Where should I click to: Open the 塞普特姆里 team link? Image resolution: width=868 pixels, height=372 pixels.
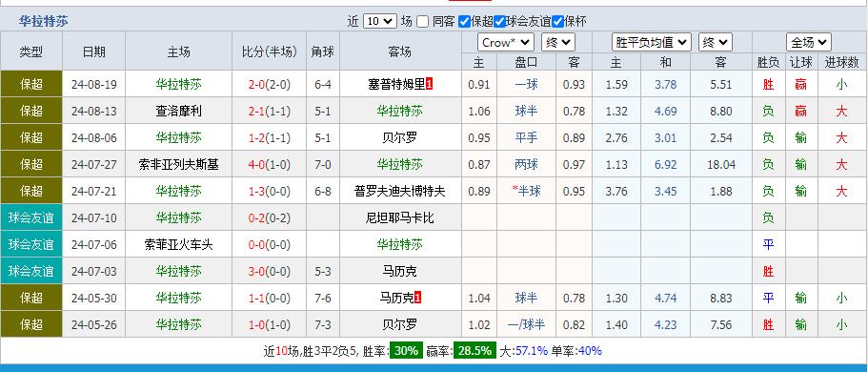tap(397, 84)
